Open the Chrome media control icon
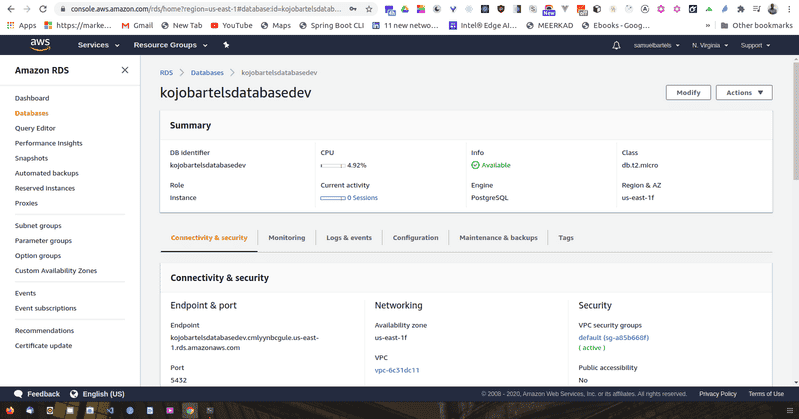Screen dimensions: 799x419 coord(757,9)
